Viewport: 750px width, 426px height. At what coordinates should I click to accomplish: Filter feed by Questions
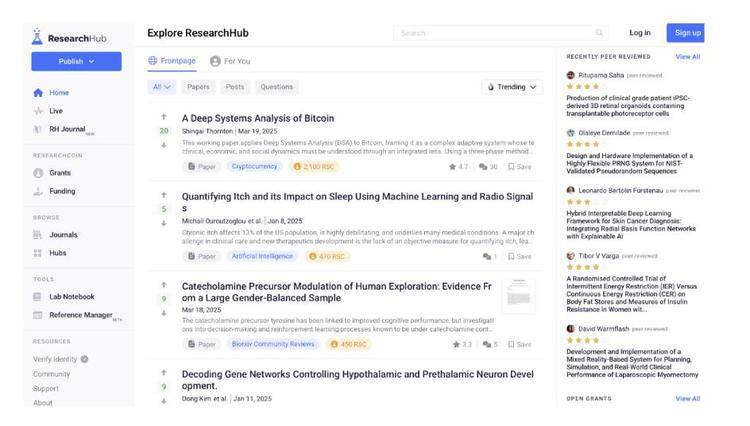[276, 87]
